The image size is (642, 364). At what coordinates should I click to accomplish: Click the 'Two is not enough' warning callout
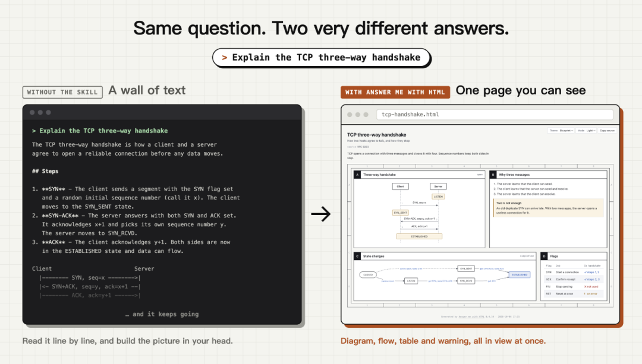(548, 208)
